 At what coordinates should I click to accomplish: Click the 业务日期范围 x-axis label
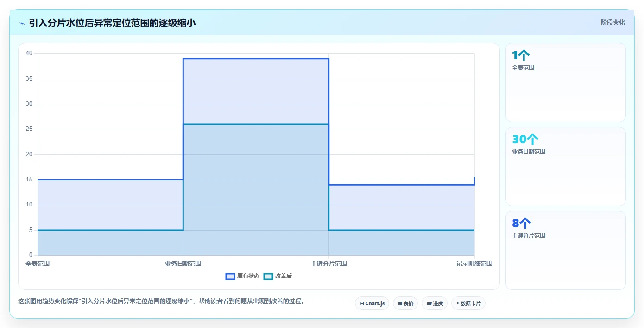point(183,264)
